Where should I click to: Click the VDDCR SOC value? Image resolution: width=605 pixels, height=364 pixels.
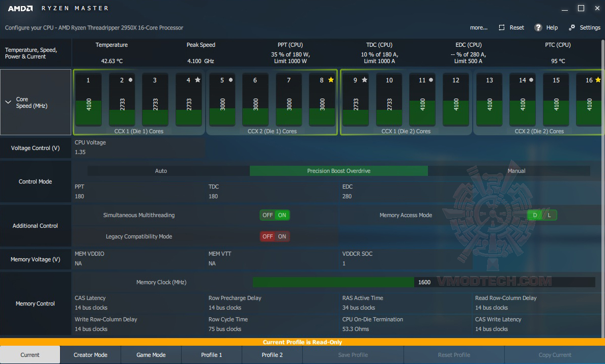pos(344,263)
